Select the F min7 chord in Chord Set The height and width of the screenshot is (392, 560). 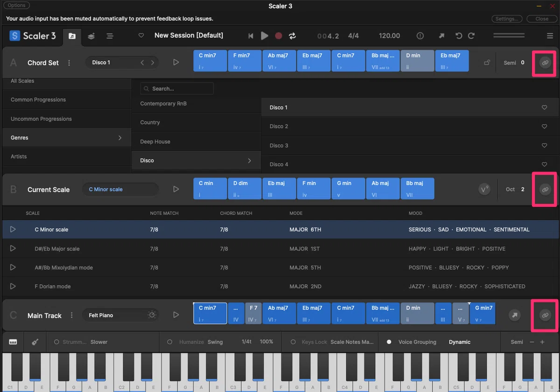click(245, 61)
